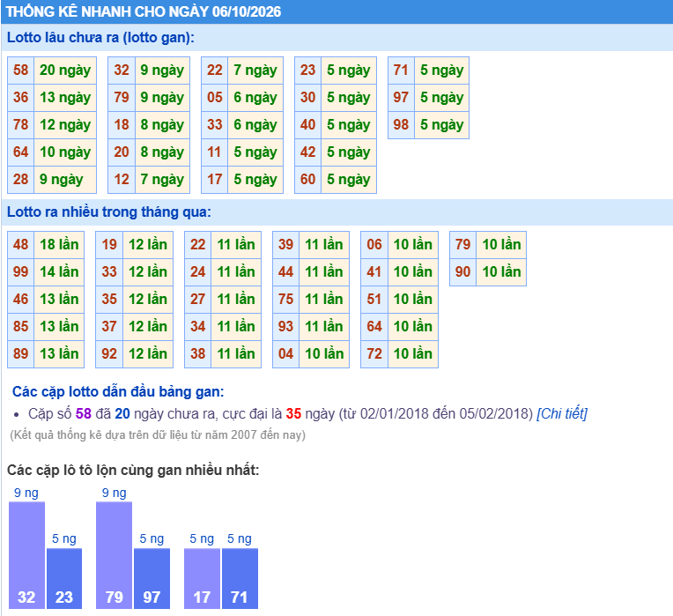
Task: Click frequent number 85
Action: 20,326
